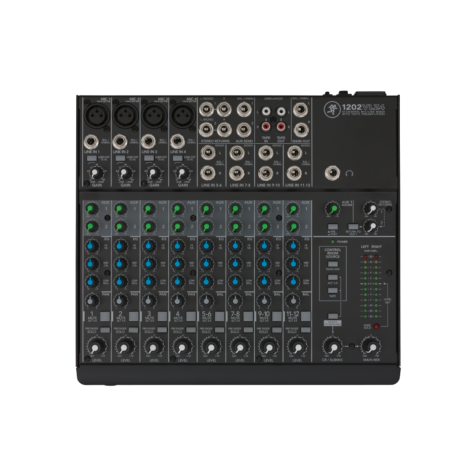Click the Mackie running man logo
The height and width of the screenshot is (476, 476).
click(331, 108)
